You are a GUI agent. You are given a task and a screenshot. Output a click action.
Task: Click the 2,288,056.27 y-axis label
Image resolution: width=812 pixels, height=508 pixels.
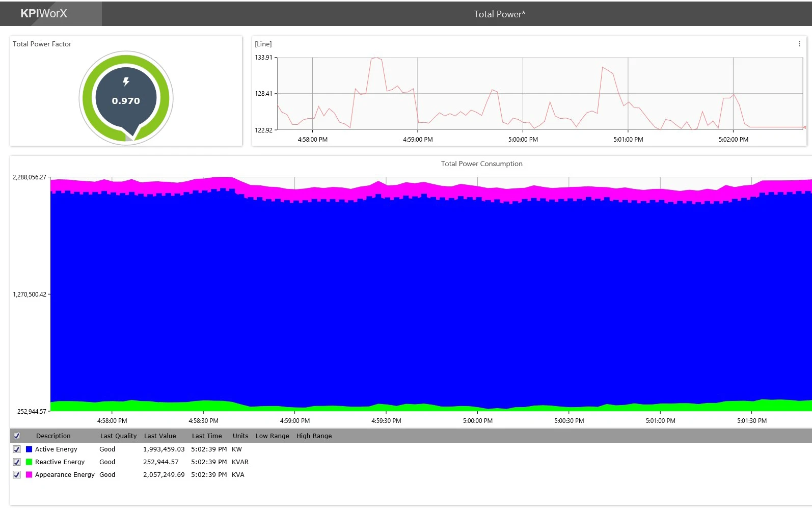coord(29,177)
